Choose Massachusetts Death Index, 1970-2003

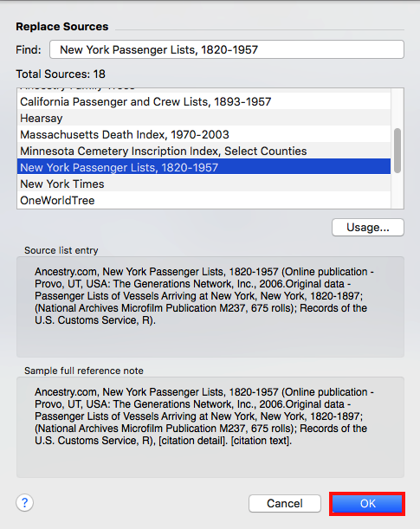[204, 134]
